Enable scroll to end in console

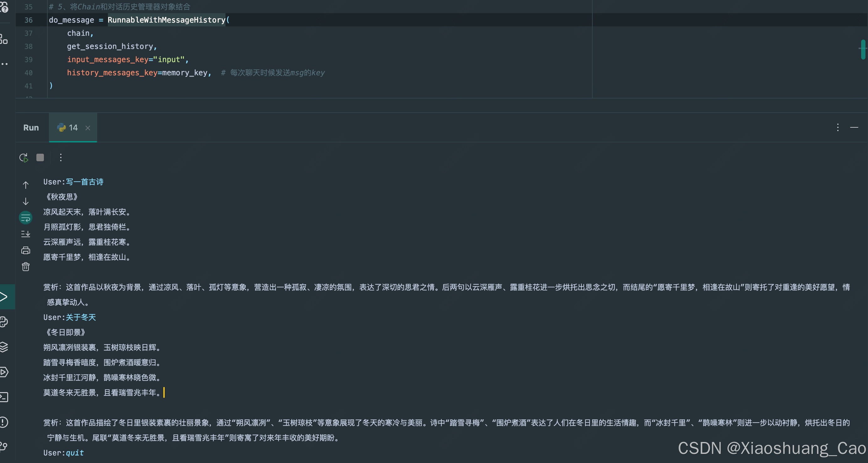coord(26,234)
